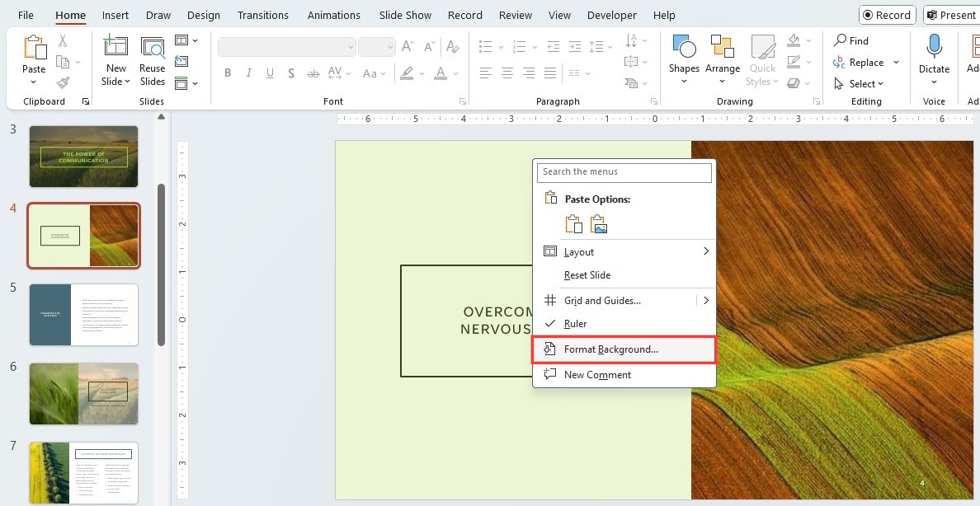Click the Record button at top right
Screen dimensions: 980x506
887,15
